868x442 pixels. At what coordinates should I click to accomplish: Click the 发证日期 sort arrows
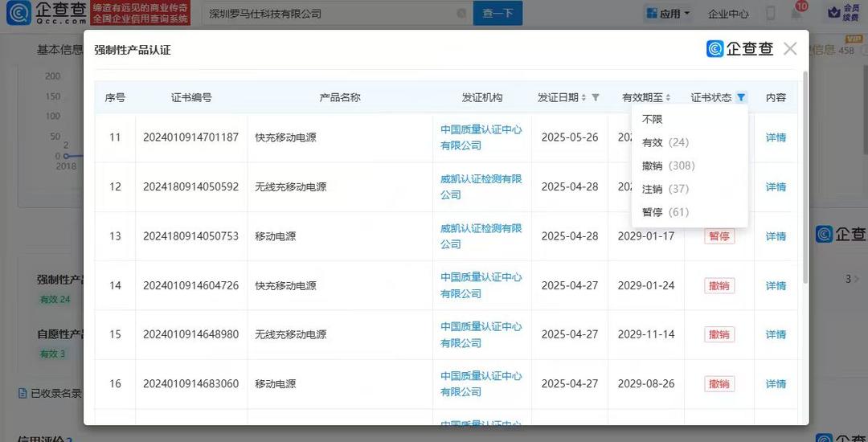pos(584,97)
